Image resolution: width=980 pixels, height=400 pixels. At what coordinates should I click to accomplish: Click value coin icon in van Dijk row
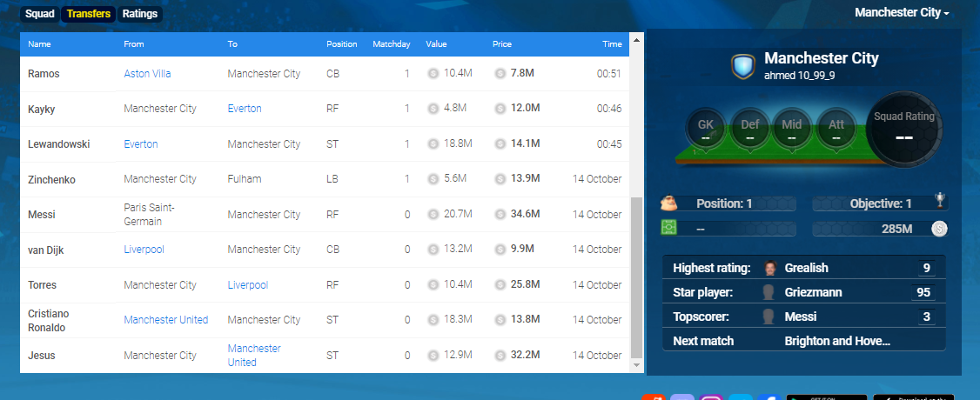pyautogui.click(x=433, y=250)
